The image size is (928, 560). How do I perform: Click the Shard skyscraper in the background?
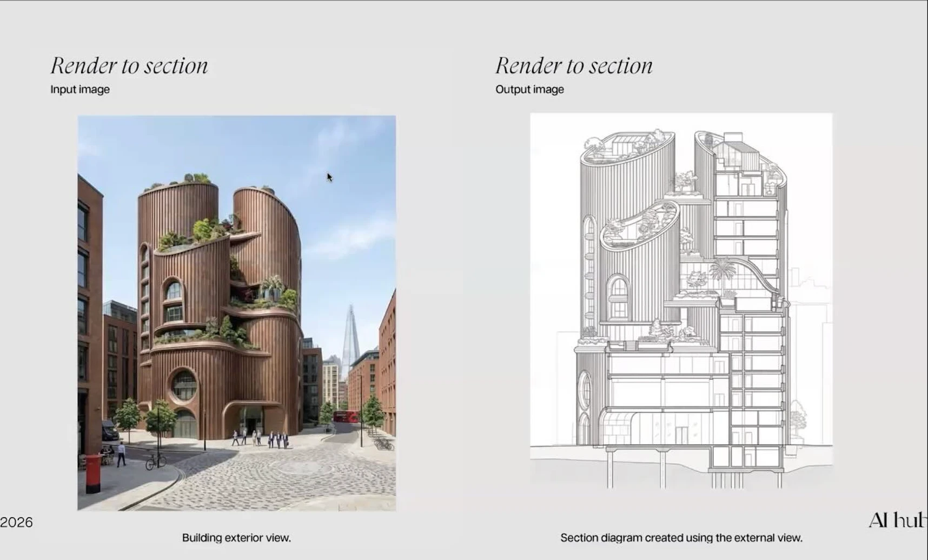click(x=350, y=335)
